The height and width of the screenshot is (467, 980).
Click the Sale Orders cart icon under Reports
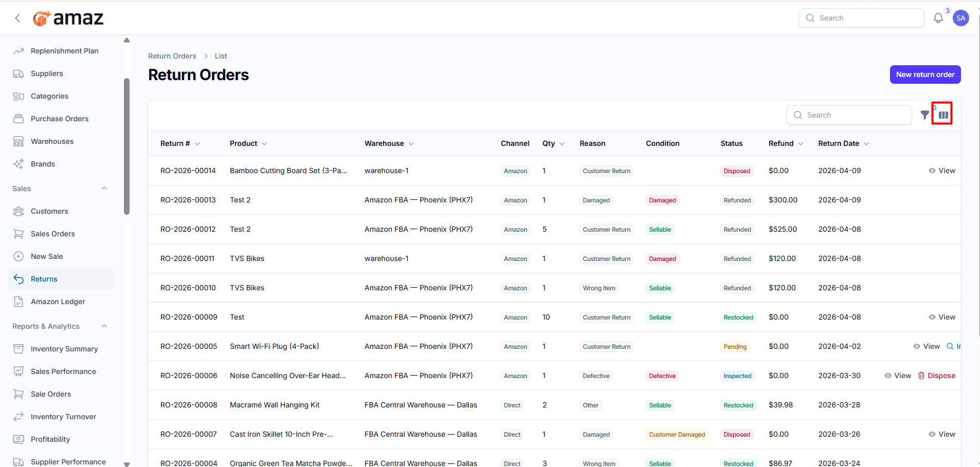pos(19,394)
